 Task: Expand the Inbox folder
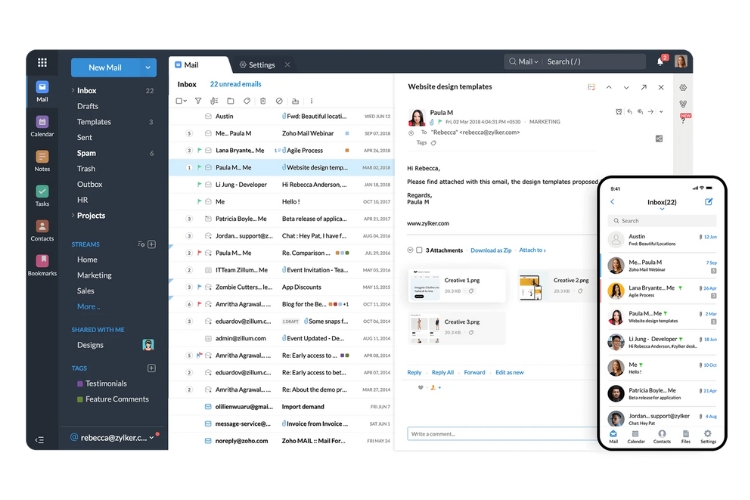[x=73, y=90]
